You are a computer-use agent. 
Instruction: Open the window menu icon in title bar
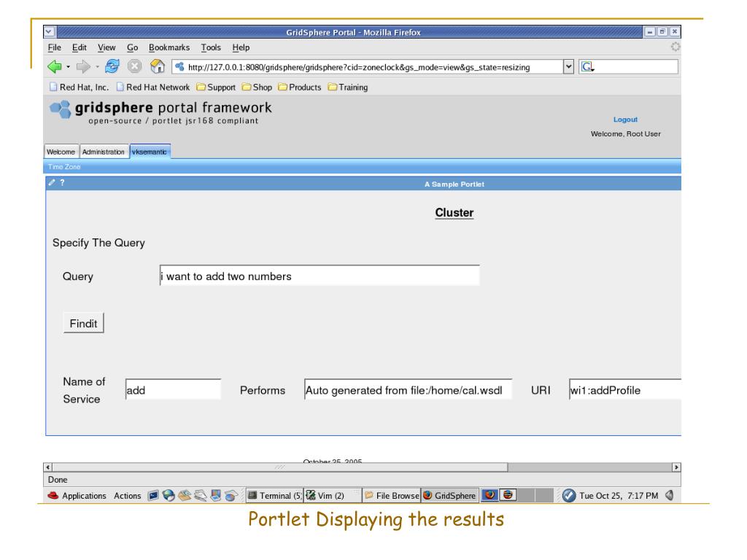pos(49,32)
